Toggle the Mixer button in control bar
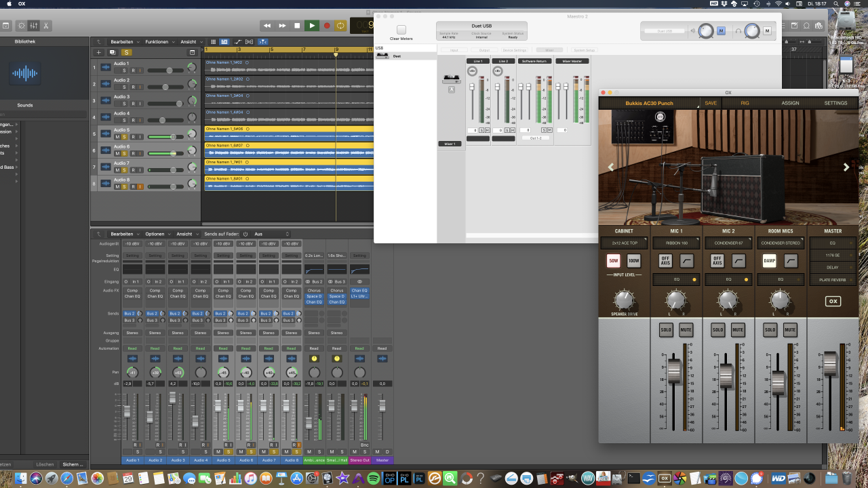Image resolution: width=868 pixels, height=488 pixels. 34,26
